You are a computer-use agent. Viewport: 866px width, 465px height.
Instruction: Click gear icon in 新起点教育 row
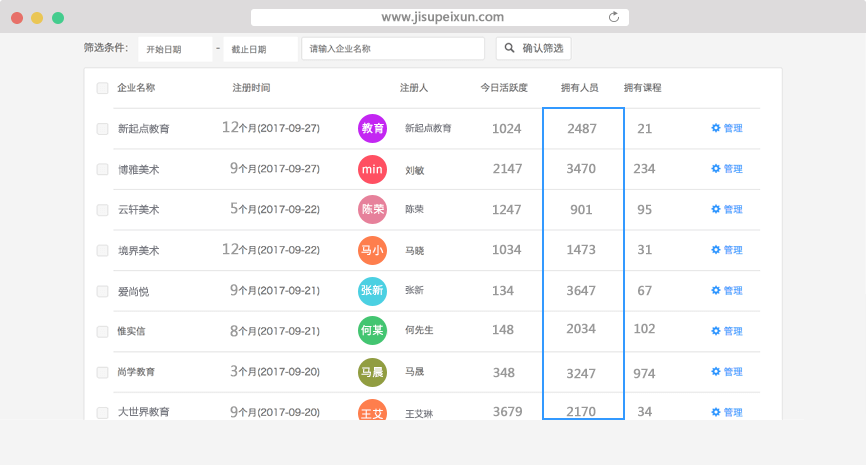tap(716, 128)
